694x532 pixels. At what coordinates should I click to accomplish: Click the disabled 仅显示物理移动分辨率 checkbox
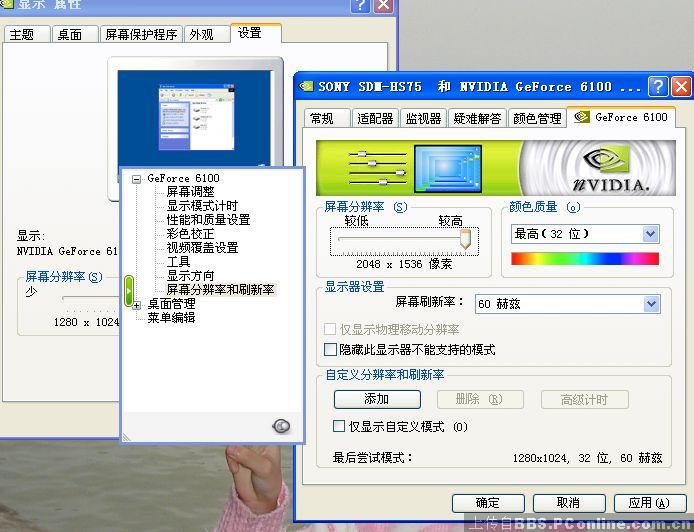[x=330, y=329]
